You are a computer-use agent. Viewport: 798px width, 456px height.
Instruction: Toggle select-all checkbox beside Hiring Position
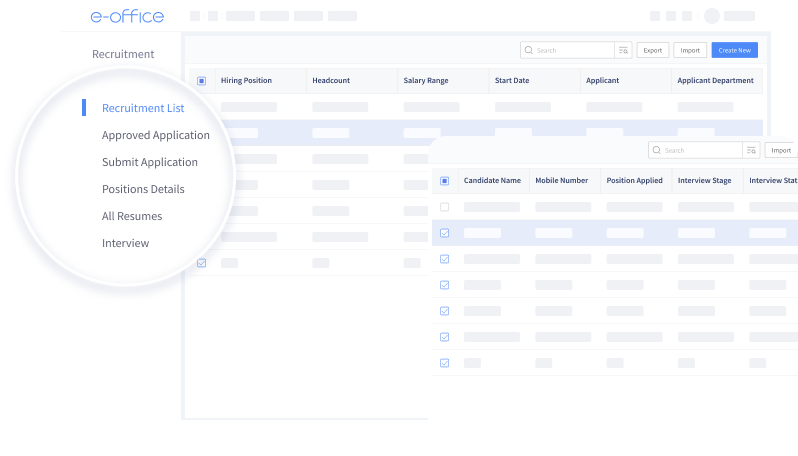coord(202,81)
